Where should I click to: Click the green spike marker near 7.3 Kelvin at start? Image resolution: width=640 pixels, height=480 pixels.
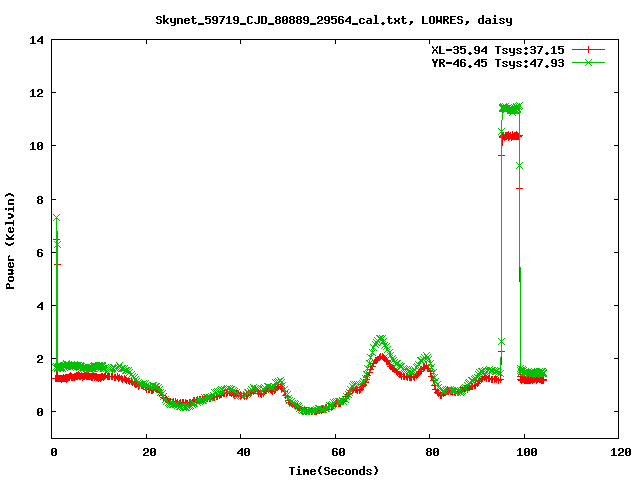point(56,218)
